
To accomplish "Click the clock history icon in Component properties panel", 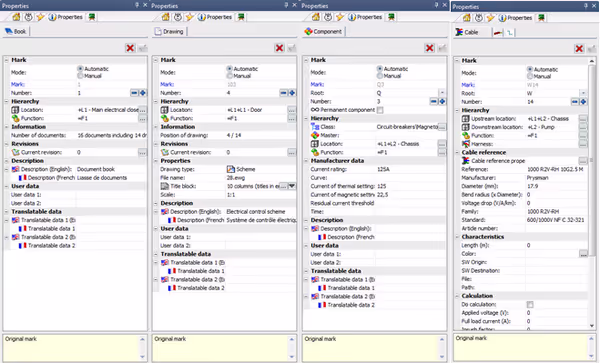I will [328, 17].
